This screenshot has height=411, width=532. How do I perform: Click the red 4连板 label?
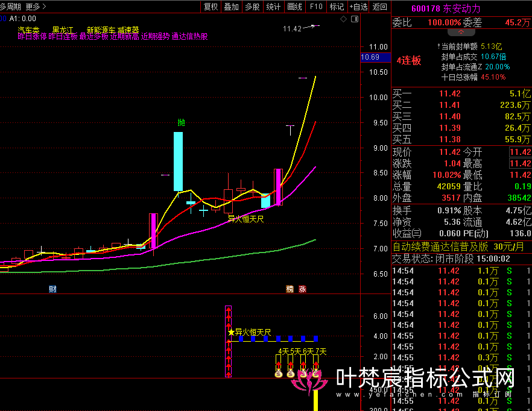[409, 61]
